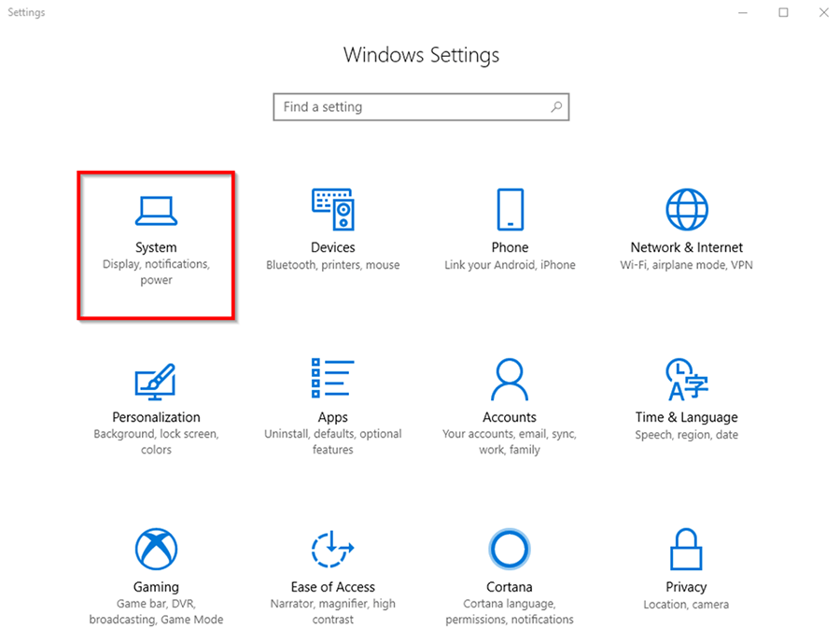Open System settings laptop icon
The image size is (840, 642).
tap(156, 211)
